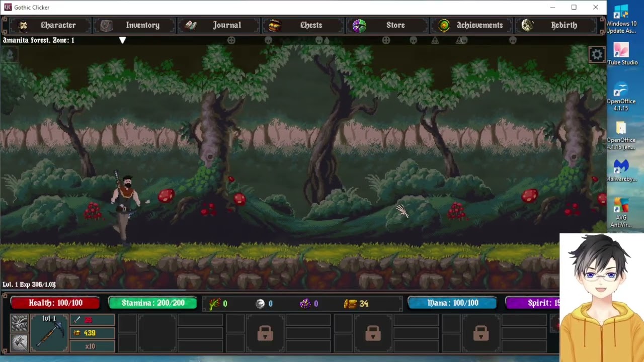Click the Mana 100/100 bar
644x362 pixels.
click(x=452, y=303)
